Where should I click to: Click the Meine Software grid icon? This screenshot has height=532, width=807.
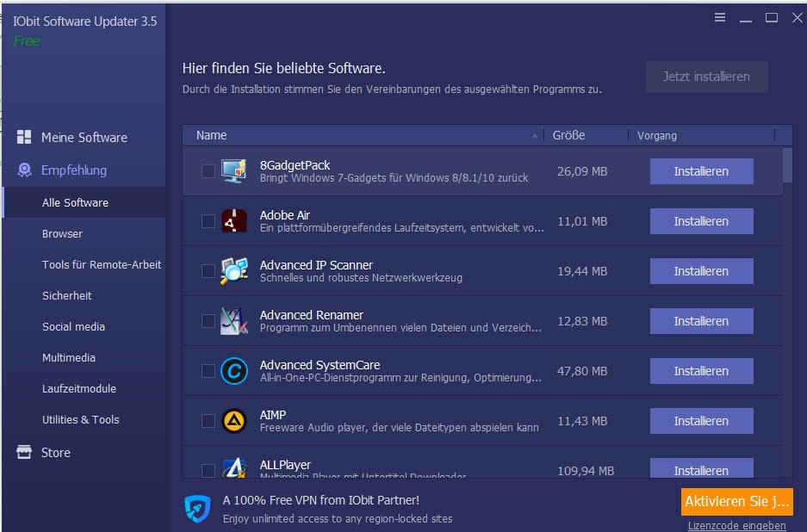[x=23, y=137]
